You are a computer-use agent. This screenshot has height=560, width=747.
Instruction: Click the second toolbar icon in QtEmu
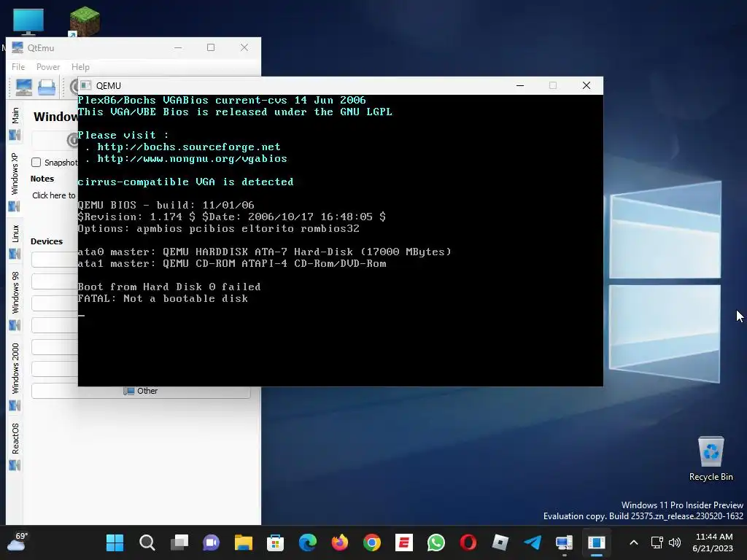click(x=47, y=87)
